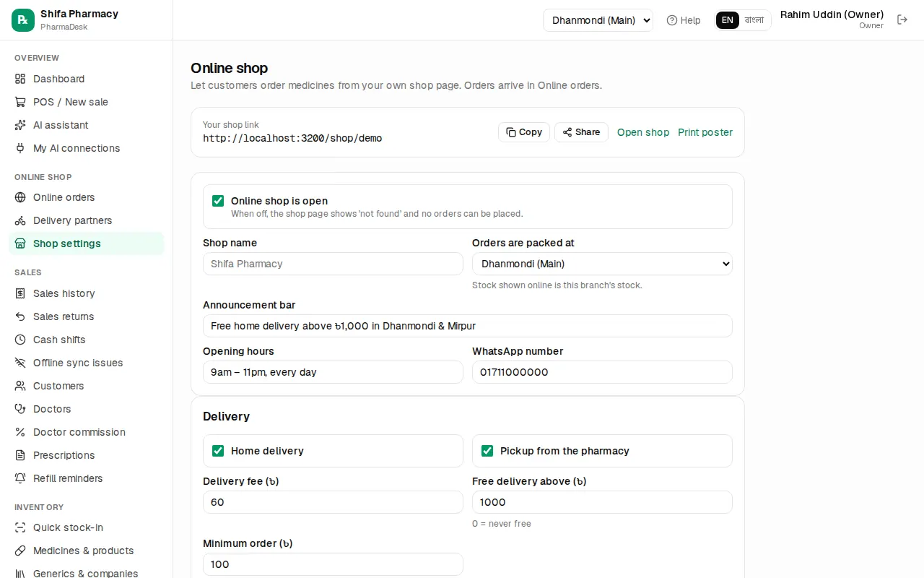Click the Offline sync issues wifi-off icon
This screenshot has width=924, height=578.
(20, 363)
